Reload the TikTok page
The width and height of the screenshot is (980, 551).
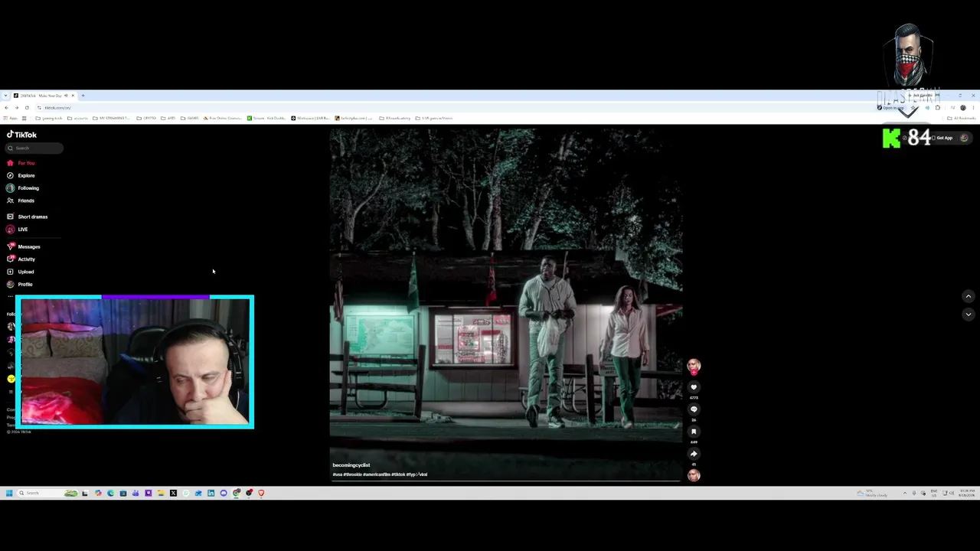pyautogui.click(x=27, y=108)
